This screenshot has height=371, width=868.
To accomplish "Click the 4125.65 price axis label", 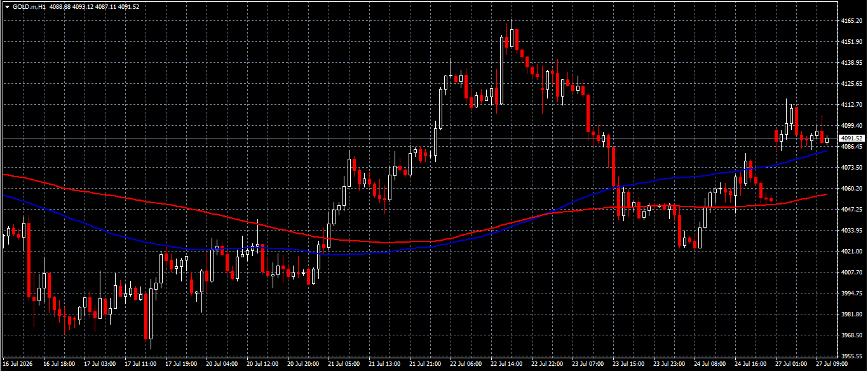I will point(850,84).
